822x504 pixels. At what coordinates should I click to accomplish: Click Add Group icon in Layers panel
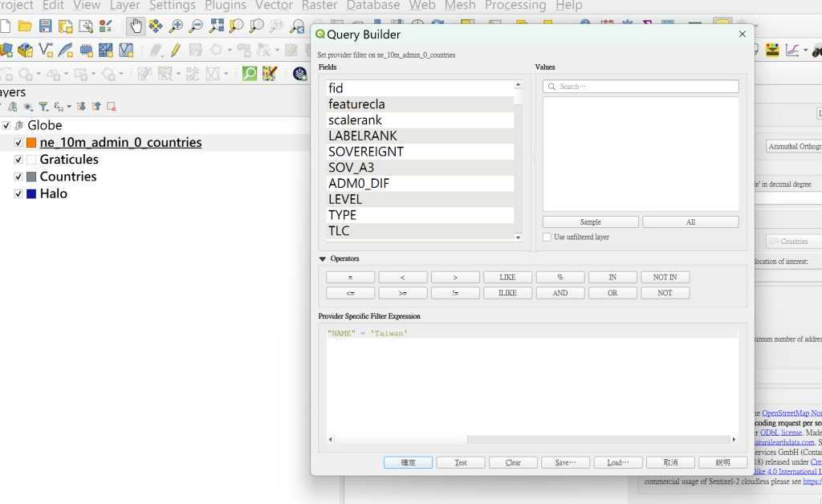click(13, 107)
